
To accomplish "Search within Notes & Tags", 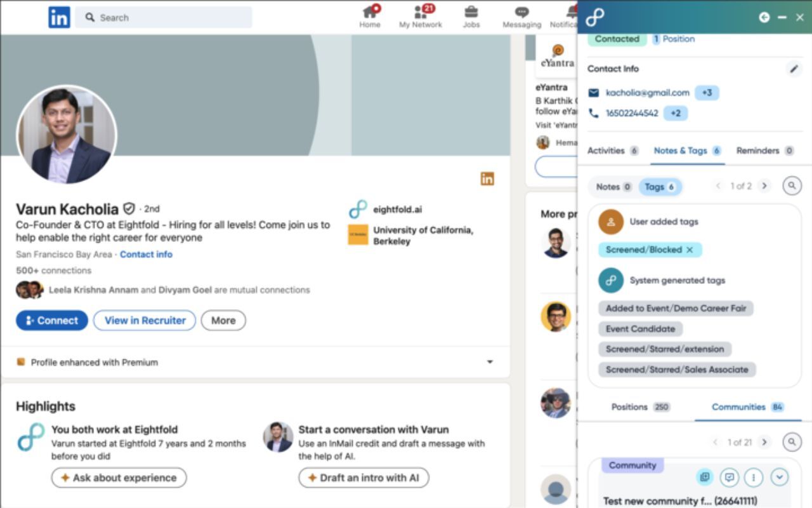I will [792, 186].
